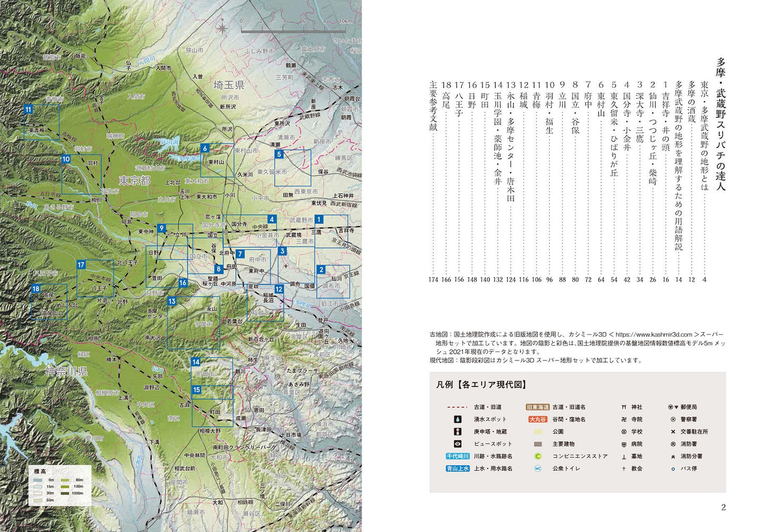Click the green convenience store C icon

coord(538,456)
